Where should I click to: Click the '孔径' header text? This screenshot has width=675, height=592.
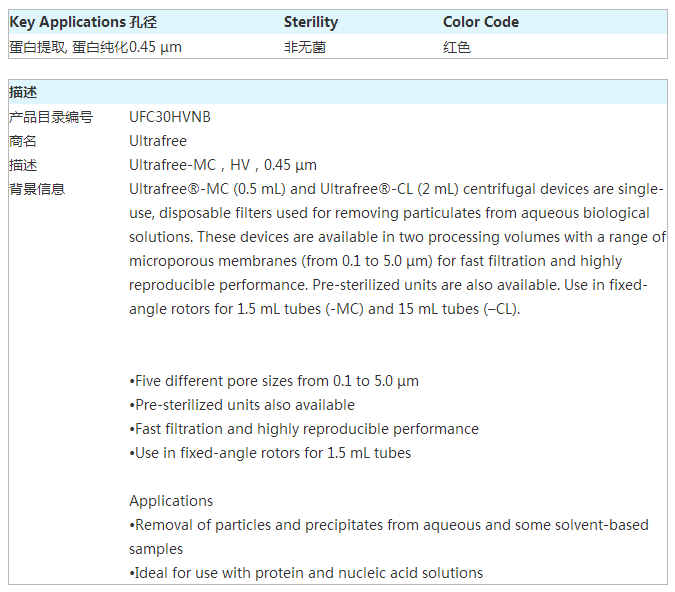pos(143,22)
